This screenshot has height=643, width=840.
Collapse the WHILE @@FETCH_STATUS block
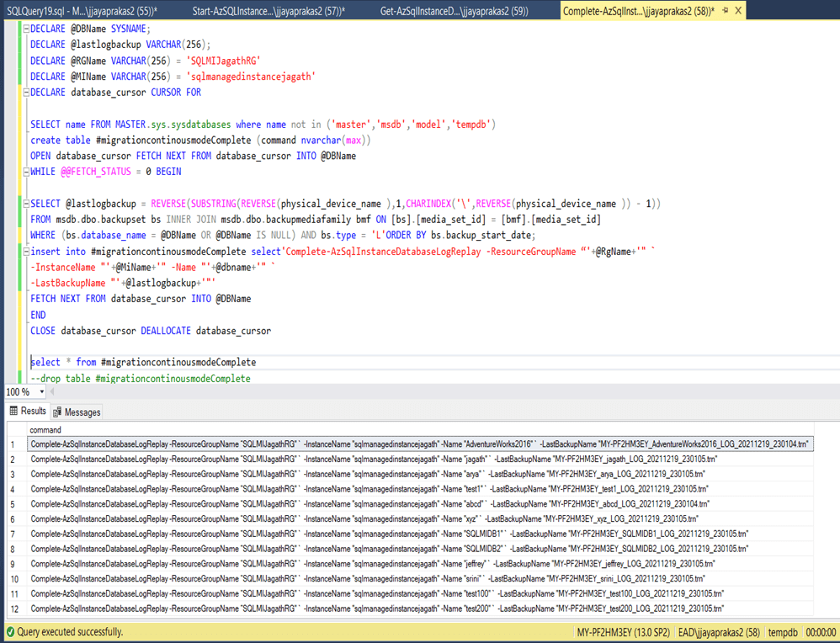[26, 172]
